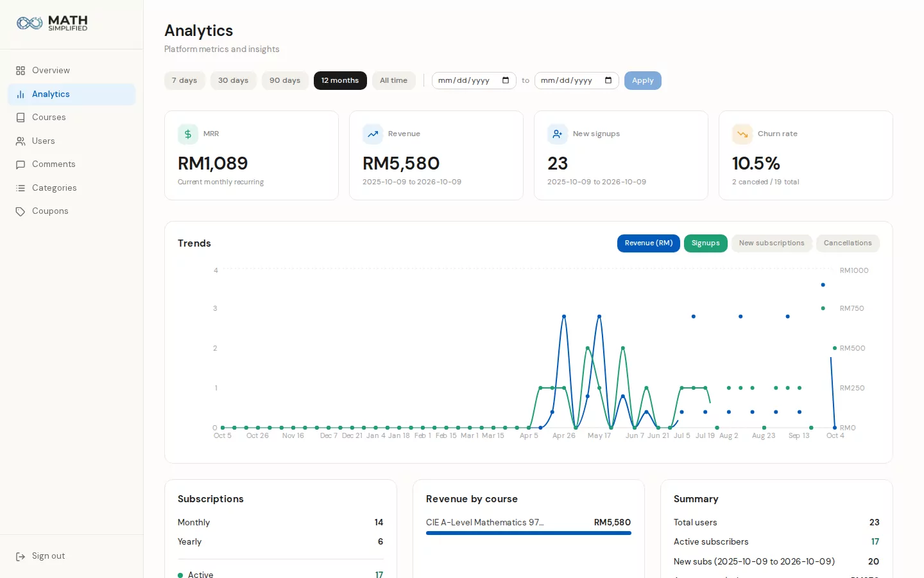Click the Coupons tag icon

[21, 211]
